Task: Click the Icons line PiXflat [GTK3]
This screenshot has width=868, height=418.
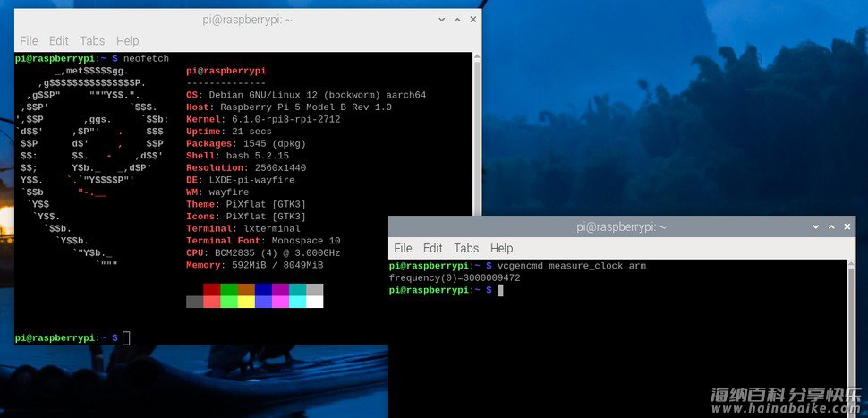Action: [246, 217]
